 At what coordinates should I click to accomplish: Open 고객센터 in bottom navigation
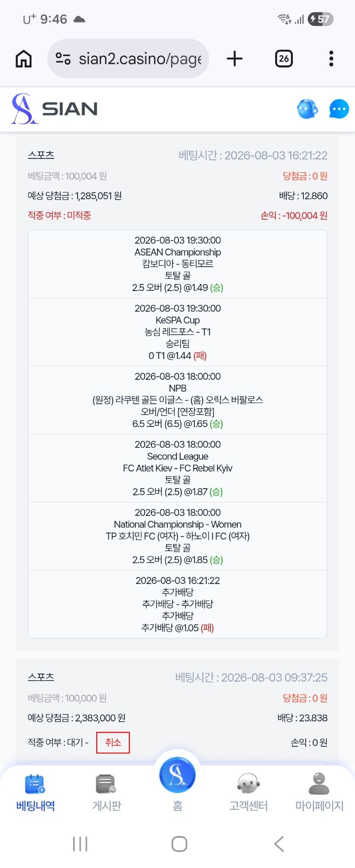(x=248, y=793)
